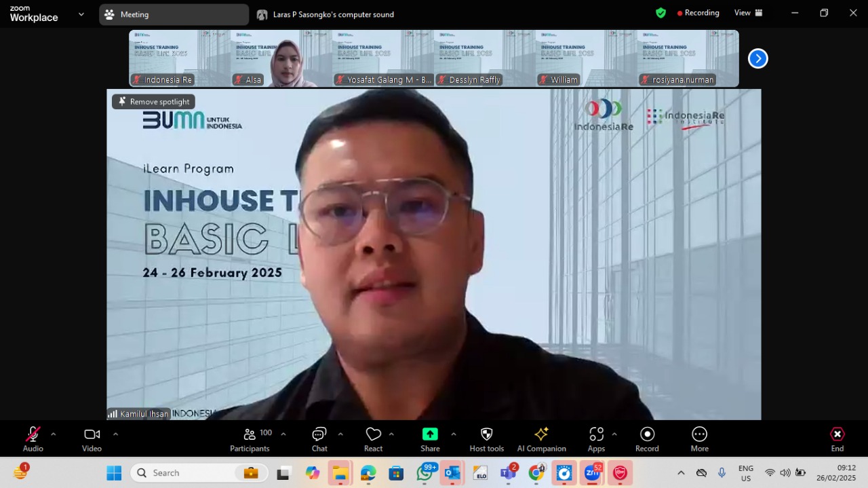Screen dimensions: 868x488
Task: Unmute the microphone Audio button
Action: pos(33,439)
